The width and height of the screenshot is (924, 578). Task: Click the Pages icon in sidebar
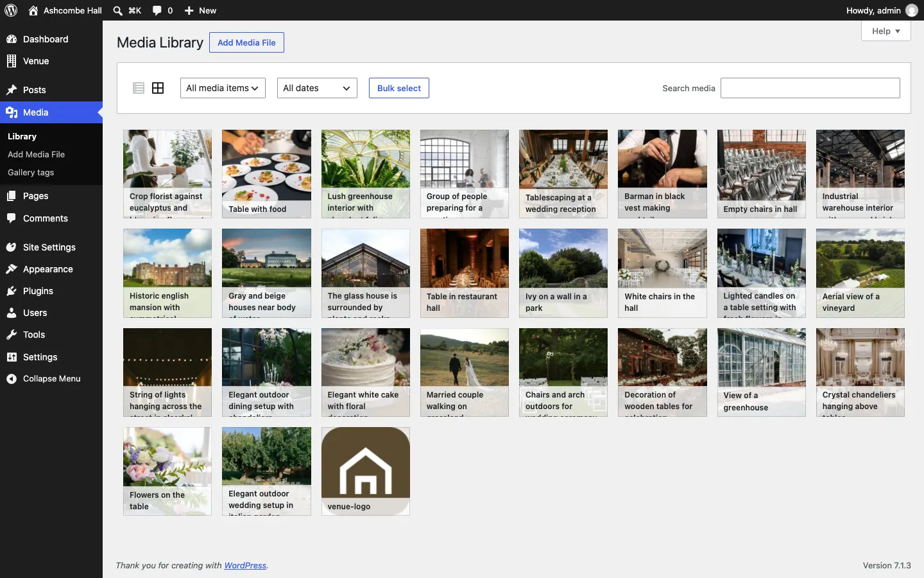(x=12, y=196)
